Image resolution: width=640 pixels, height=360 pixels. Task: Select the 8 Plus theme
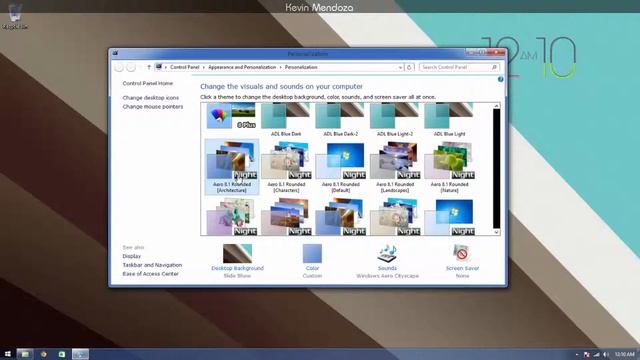[231, 116]
